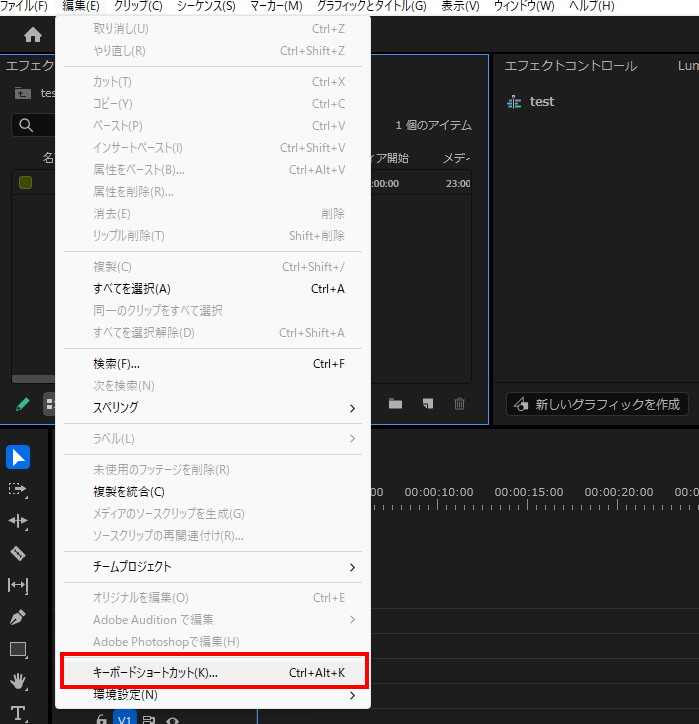The image size is (699, 724).
Task: Select the Track Select Forward tool
Action: pyautogui.click(x=18, y=489)
